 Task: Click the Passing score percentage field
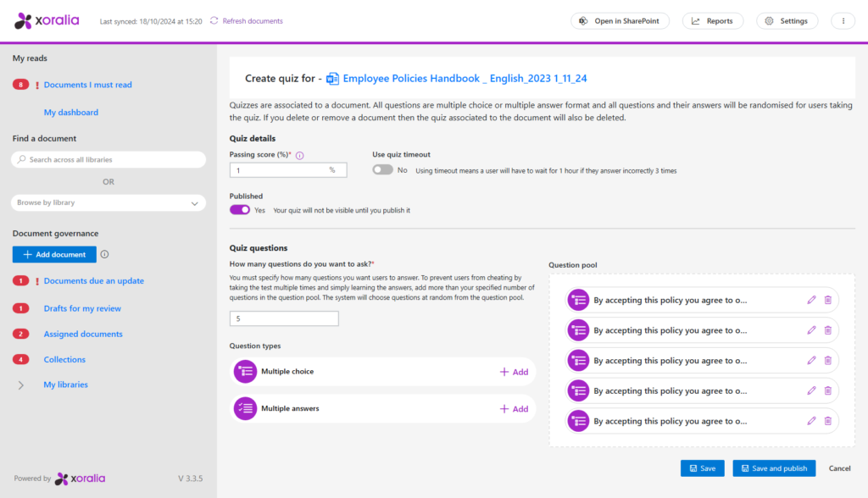click(280, 170)
